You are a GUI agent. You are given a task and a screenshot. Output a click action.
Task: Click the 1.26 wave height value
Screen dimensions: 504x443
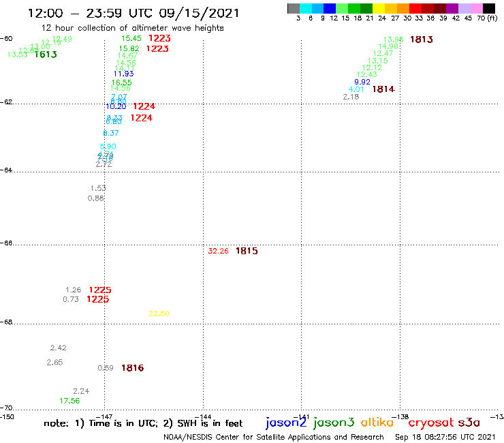[x=74, y=290]
